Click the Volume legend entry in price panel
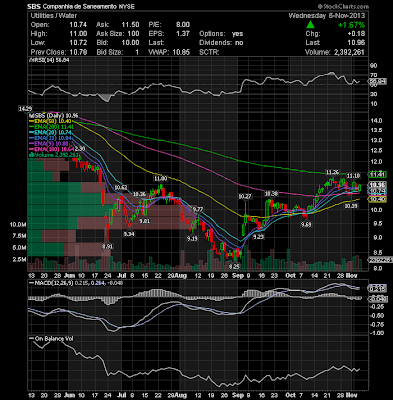 [x=54, y=155]
